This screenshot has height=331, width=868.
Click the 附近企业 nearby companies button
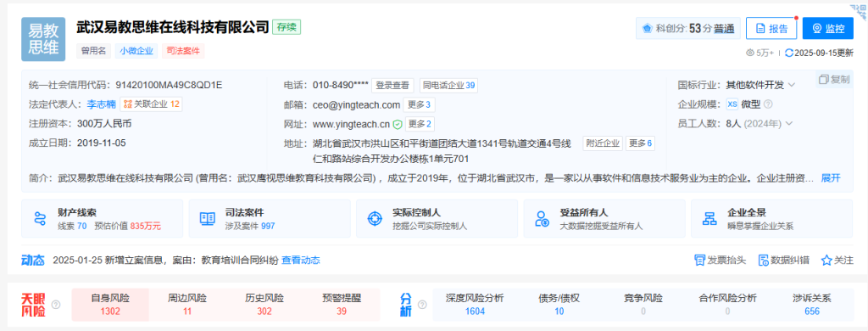[x=603, y=143]
